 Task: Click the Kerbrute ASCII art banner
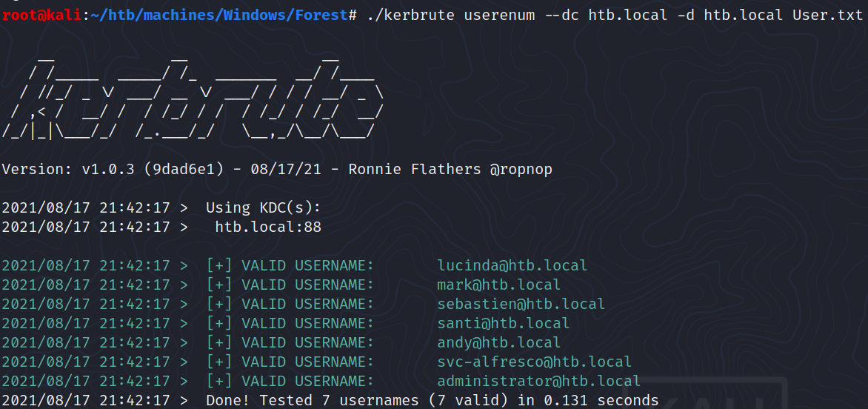click(193, 96)
